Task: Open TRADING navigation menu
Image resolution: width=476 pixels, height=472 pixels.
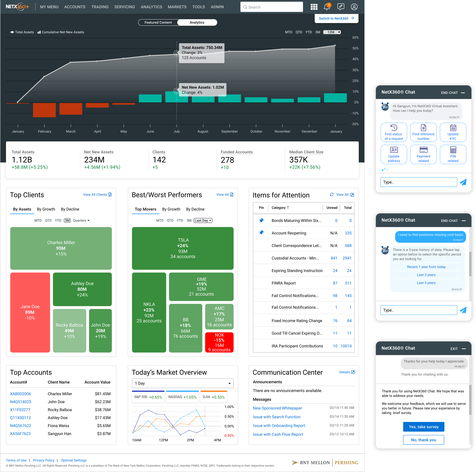Action: (100, 7)
